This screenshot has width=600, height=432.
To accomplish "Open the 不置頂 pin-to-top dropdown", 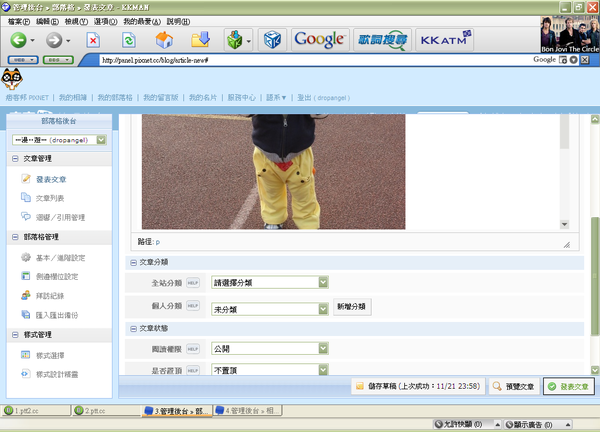I will click(270, 370).
